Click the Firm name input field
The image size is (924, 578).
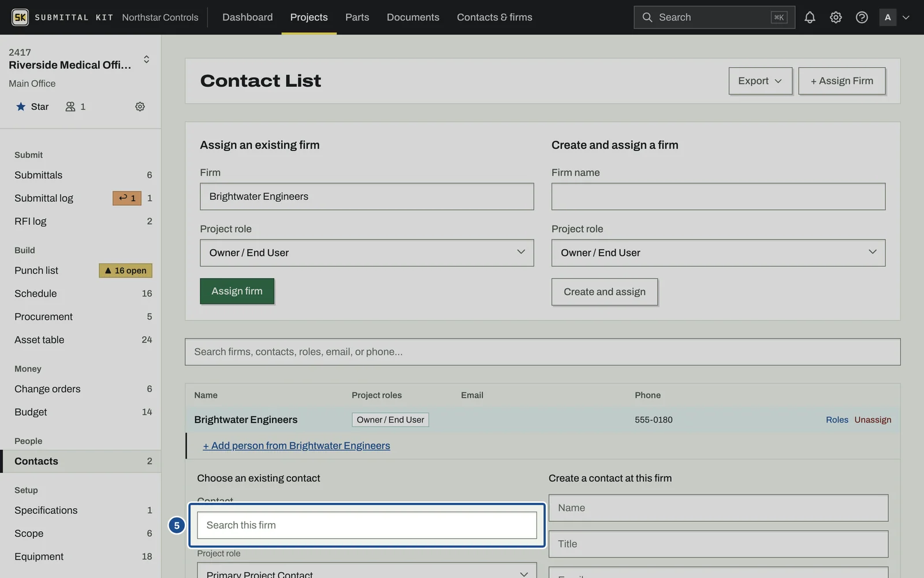click(718, 197)
